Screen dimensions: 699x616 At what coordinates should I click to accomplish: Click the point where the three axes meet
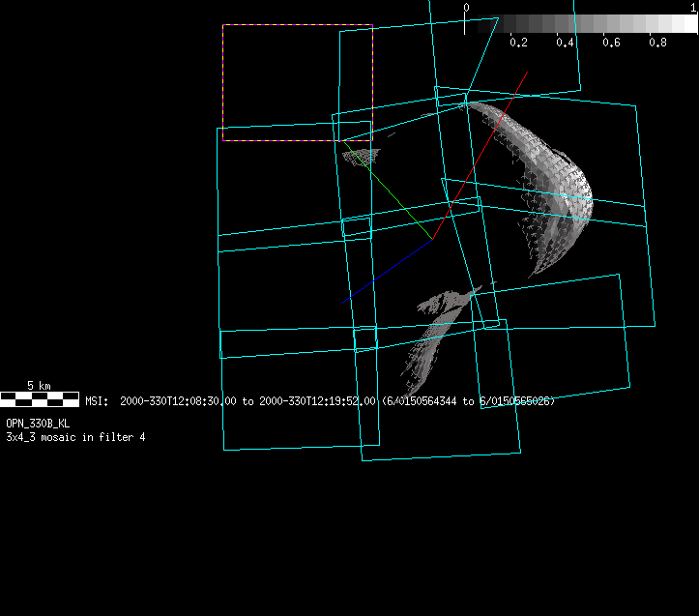[433, 240]
